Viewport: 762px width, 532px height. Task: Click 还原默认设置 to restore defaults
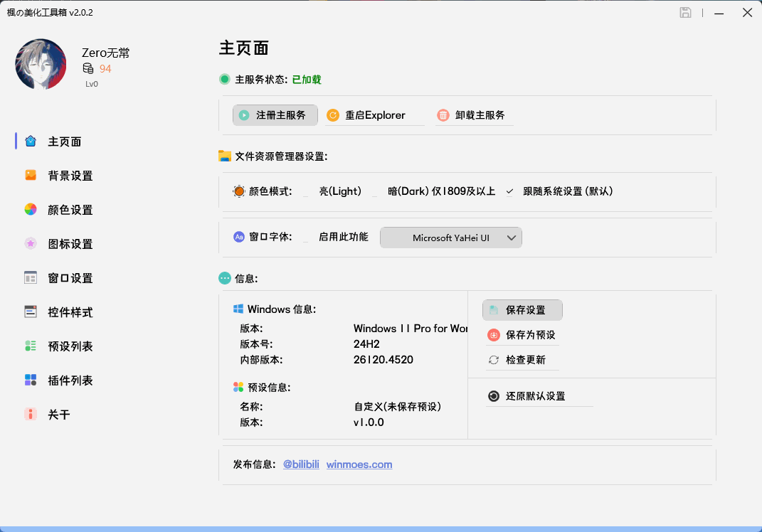click(x=535, y=396)
